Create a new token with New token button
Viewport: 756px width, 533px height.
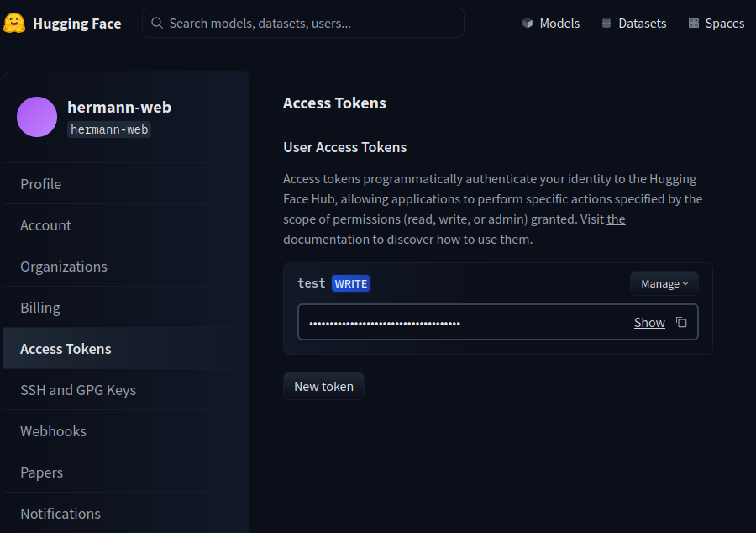click(x=323, y=386)
